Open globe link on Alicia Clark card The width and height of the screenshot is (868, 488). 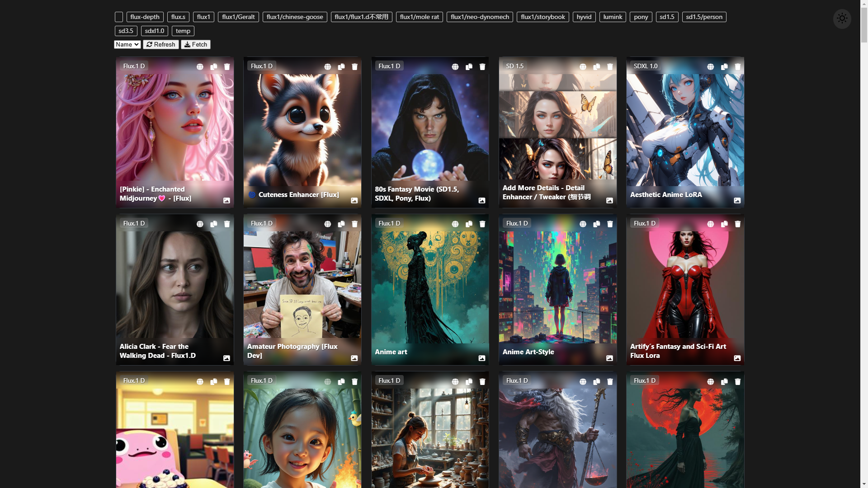point(200,224)
